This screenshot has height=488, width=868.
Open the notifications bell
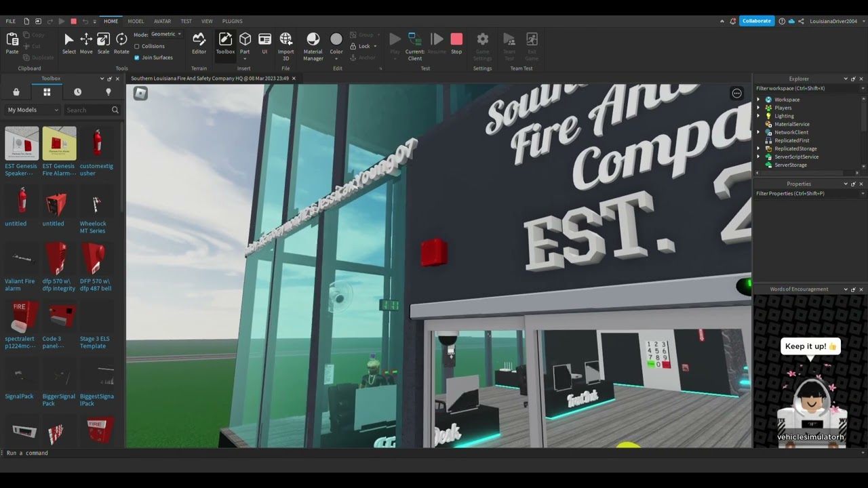click(733, 21)
